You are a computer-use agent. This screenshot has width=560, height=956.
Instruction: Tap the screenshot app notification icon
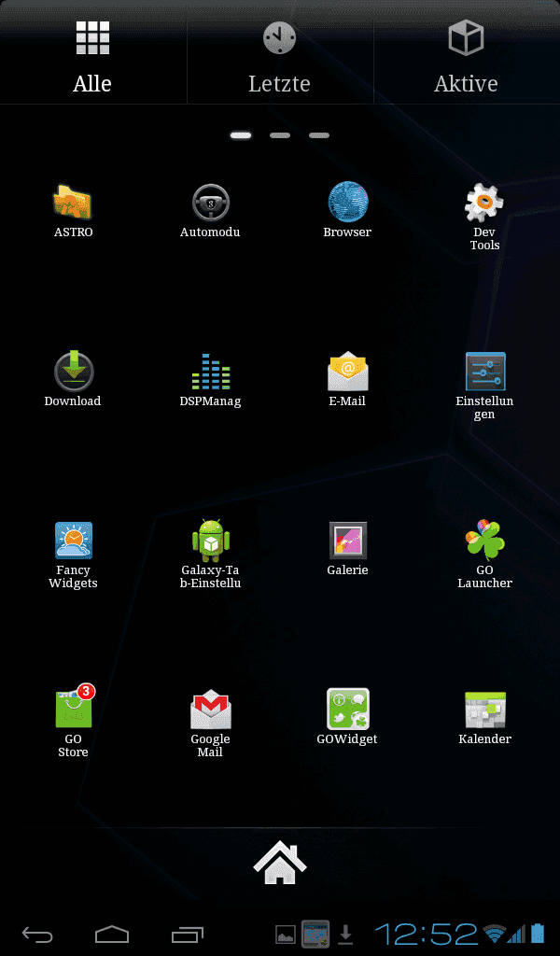(315, 935)
